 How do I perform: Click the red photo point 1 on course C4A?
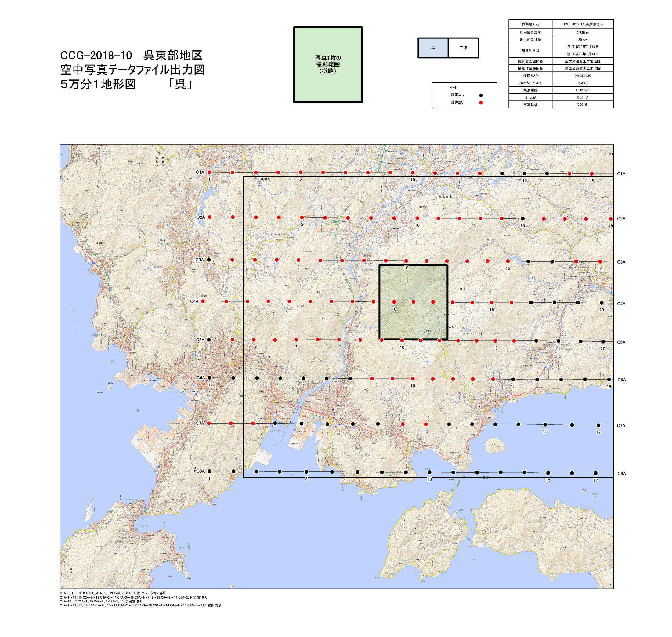(203, 301)
